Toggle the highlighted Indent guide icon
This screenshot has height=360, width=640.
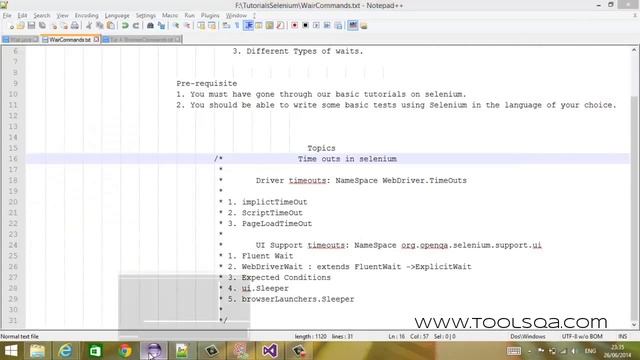pos(248,26)
